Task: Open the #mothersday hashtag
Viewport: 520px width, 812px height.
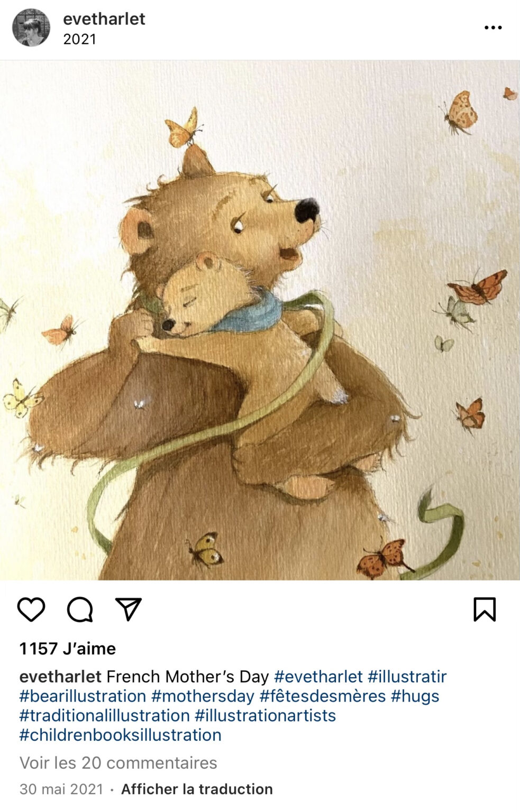Action: (x=203, y=696)
